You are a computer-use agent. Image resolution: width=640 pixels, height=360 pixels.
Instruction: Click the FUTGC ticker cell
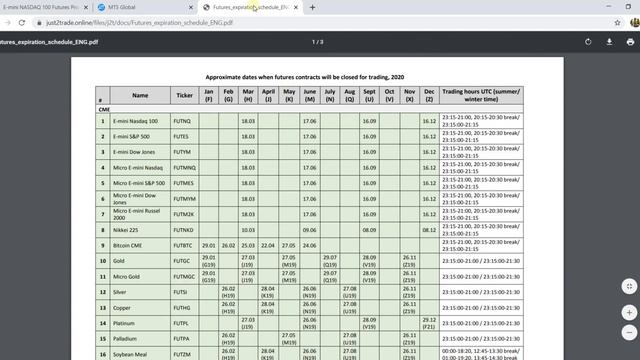[x=184, y=261]
